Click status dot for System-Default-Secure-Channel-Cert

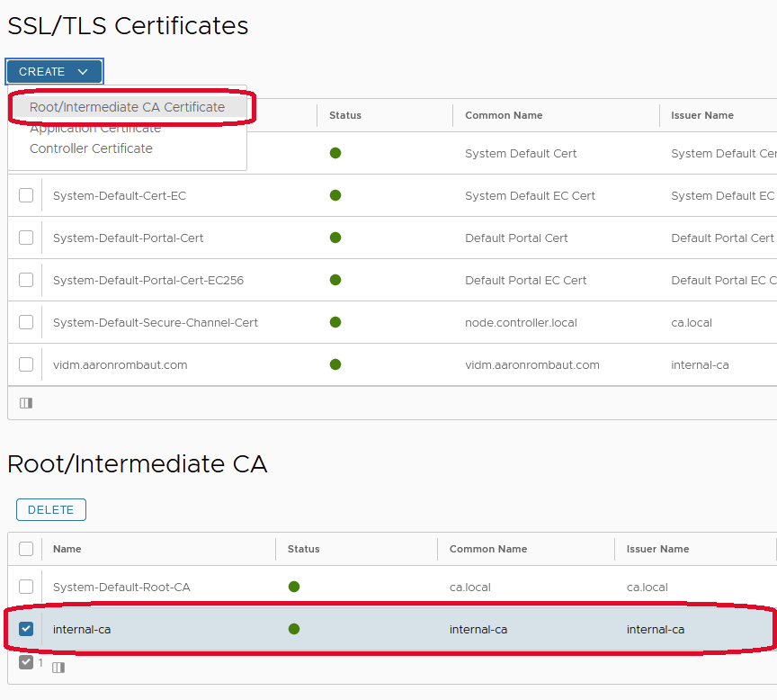(335, 322)
